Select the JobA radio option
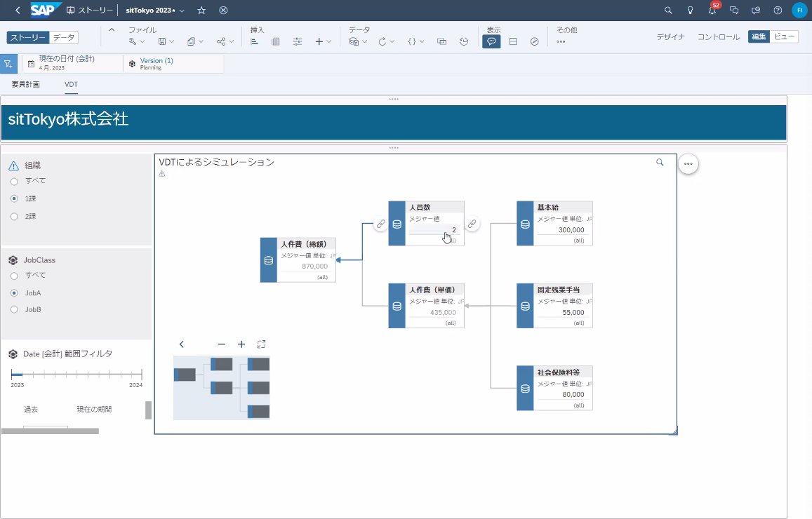Screen dimensions: 812x519 pos(14,293)
